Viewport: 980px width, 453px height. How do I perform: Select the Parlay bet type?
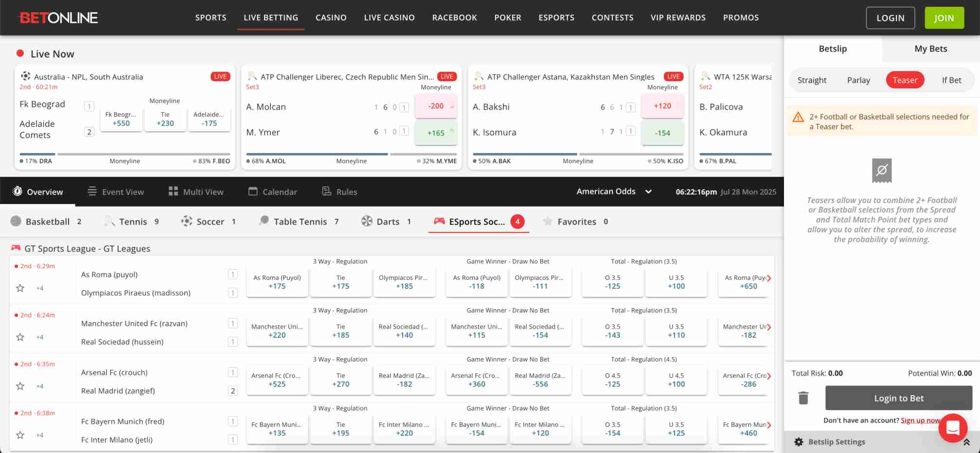point(858,80)
